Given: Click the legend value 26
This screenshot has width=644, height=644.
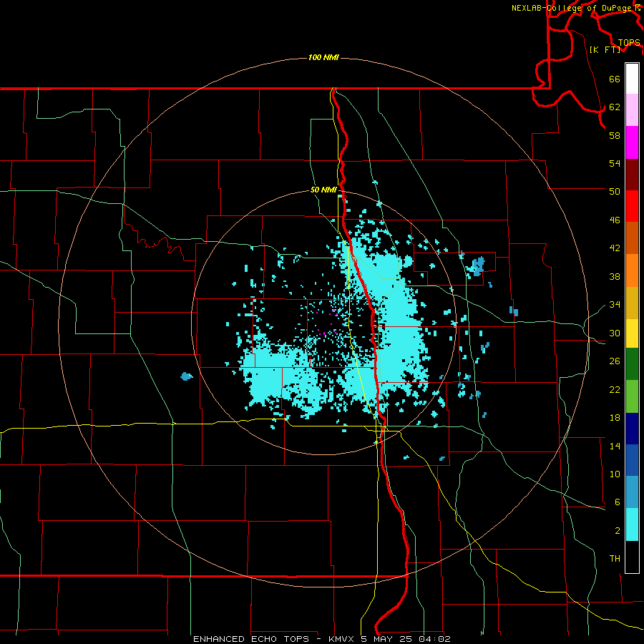Looking at the screenshot, I should 615,361.
